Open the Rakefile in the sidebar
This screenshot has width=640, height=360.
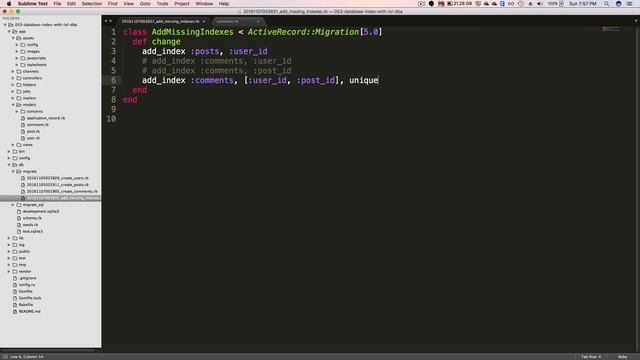click(x=26, y=304)
